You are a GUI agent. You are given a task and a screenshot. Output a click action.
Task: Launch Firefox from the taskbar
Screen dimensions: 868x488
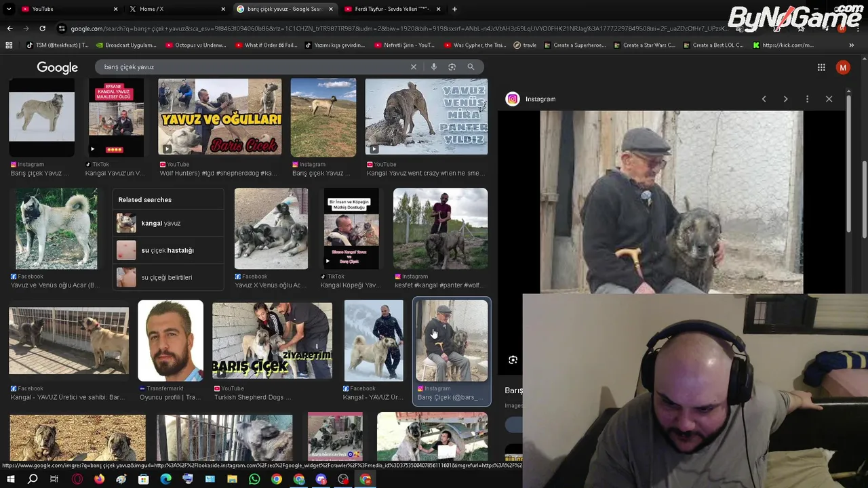(99, 480)
